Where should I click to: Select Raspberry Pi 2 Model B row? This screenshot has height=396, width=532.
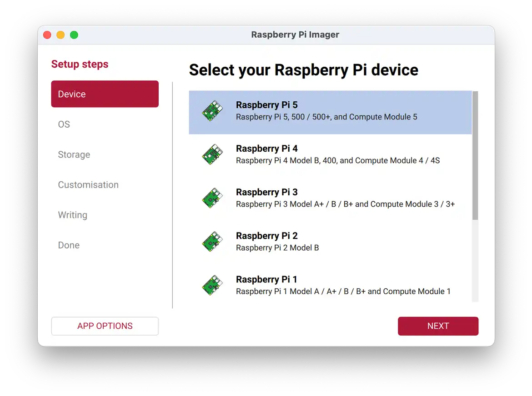point(330,242)
